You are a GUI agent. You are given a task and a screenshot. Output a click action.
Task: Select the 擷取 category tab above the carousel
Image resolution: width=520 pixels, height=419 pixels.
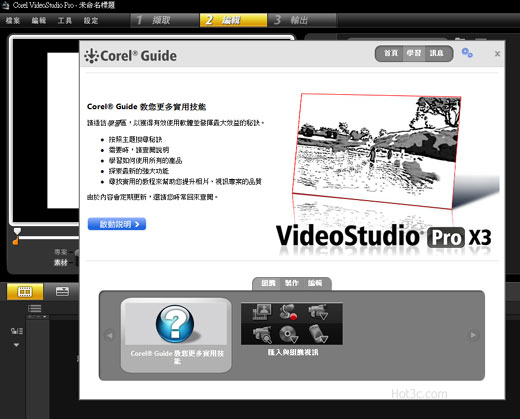point(268,283)
